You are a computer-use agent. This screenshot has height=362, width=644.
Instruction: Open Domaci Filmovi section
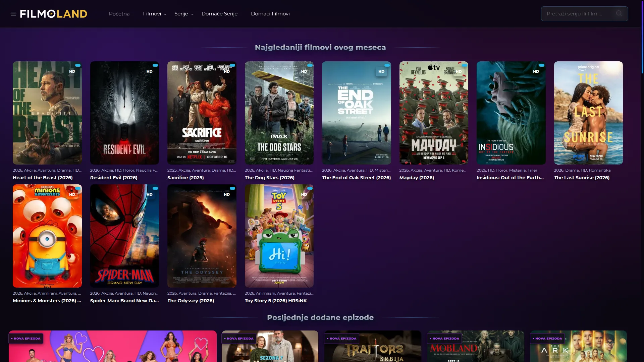(x=270, y=14)
